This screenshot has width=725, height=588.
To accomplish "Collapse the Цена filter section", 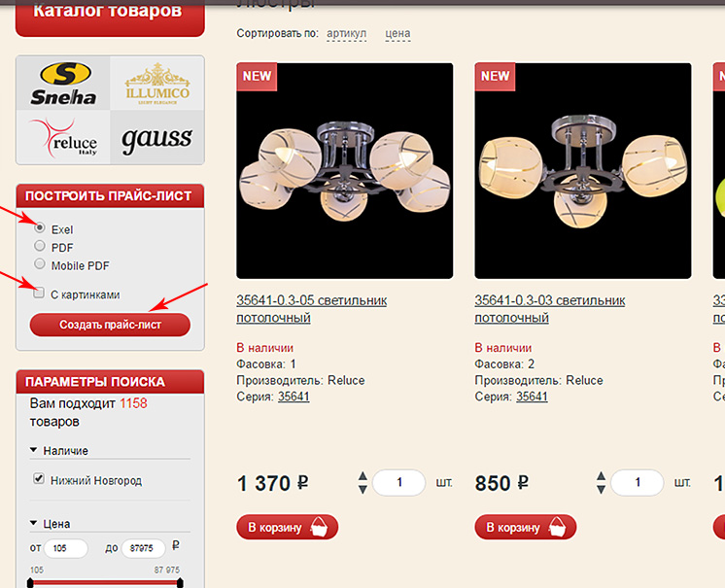I will (33, 523).
